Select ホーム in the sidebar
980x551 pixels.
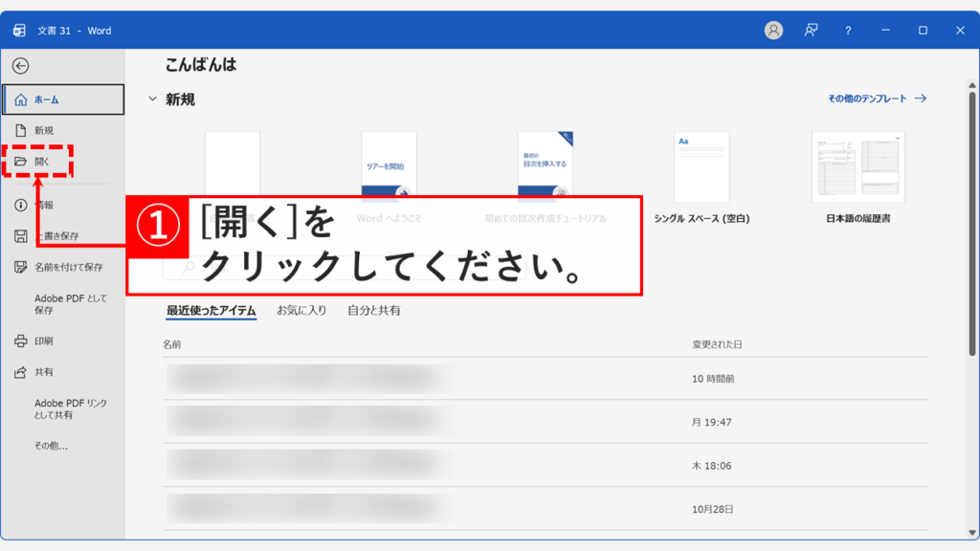pyautogui.click(x=40, y=99)
